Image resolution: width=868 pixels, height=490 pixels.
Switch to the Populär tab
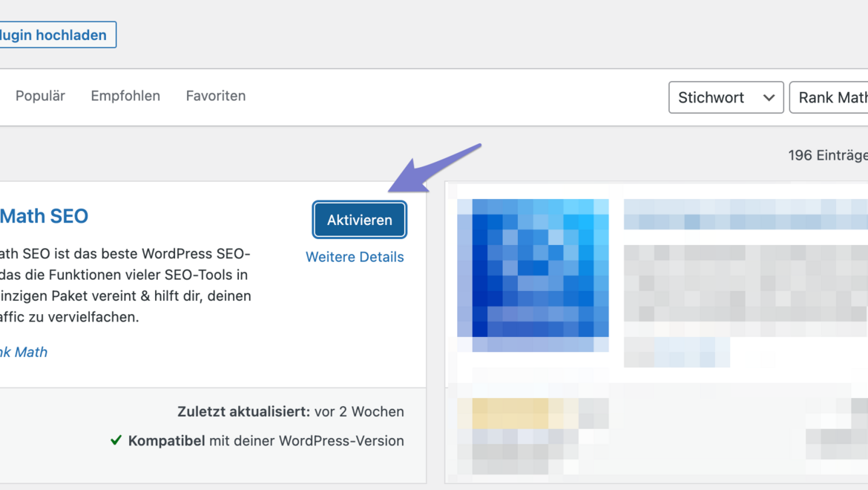coord(40,96)
